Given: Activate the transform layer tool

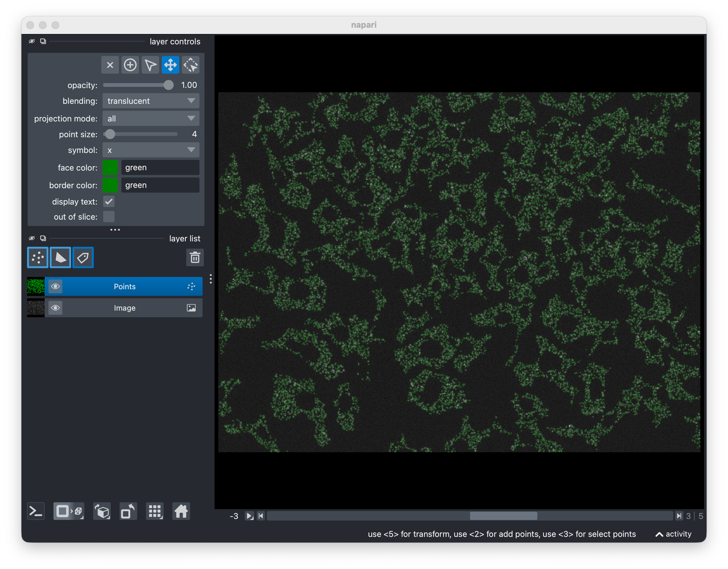Looking at the screenshot, I should coord(191,65).
